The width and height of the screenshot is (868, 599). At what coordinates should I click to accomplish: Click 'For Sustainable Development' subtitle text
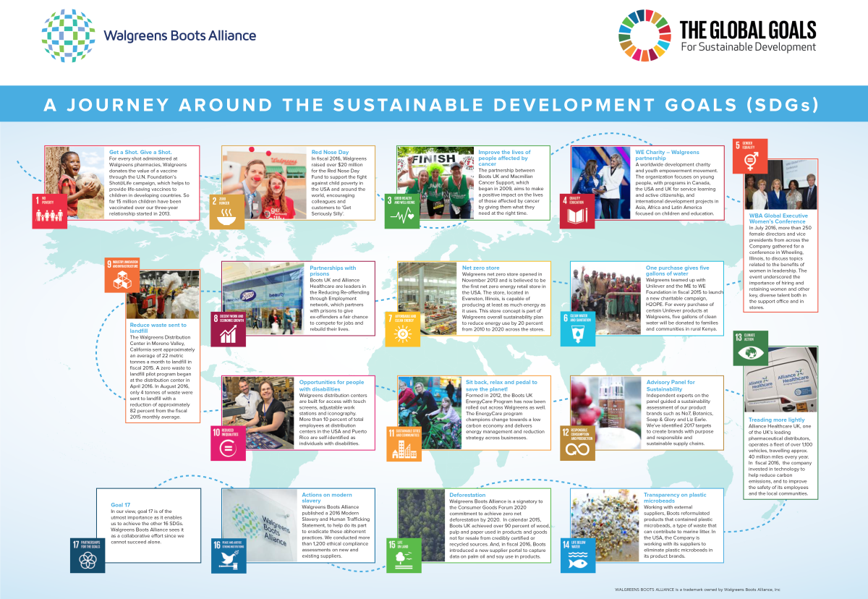click(x=748, y=48)
